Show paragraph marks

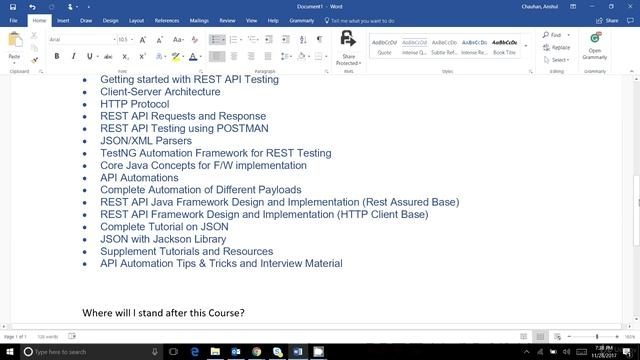(x=319, y=39)
